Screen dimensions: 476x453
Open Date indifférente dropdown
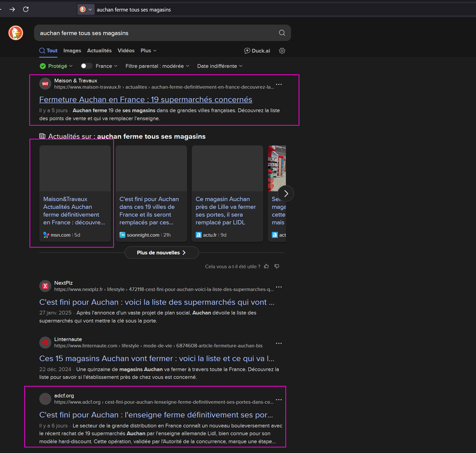pyautogui.click(x=220, y=66)
